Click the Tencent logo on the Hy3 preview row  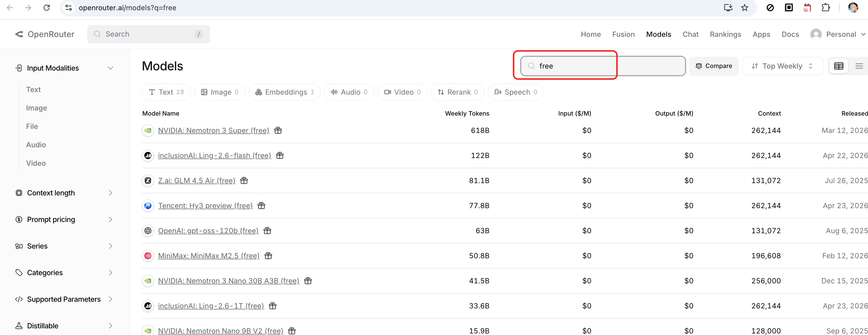point(148,206)
